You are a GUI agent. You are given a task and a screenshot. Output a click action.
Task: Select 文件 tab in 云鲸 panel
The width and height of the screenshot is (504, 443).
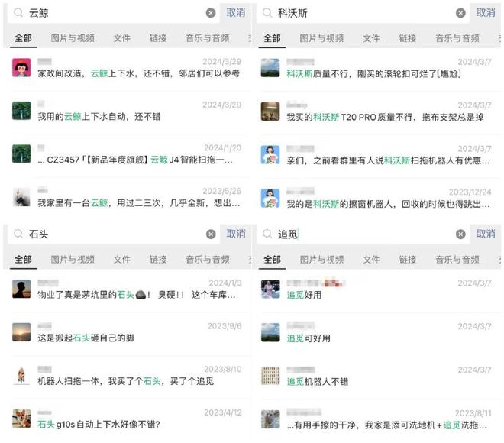(x=122, y=38)
